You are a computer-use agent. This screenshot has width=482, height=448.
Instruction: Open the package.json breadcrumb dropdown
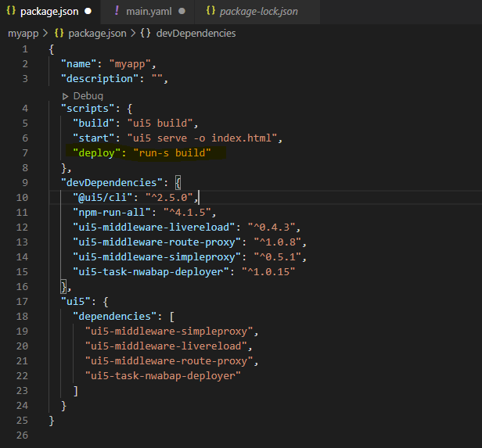click(x=99, y=34)
